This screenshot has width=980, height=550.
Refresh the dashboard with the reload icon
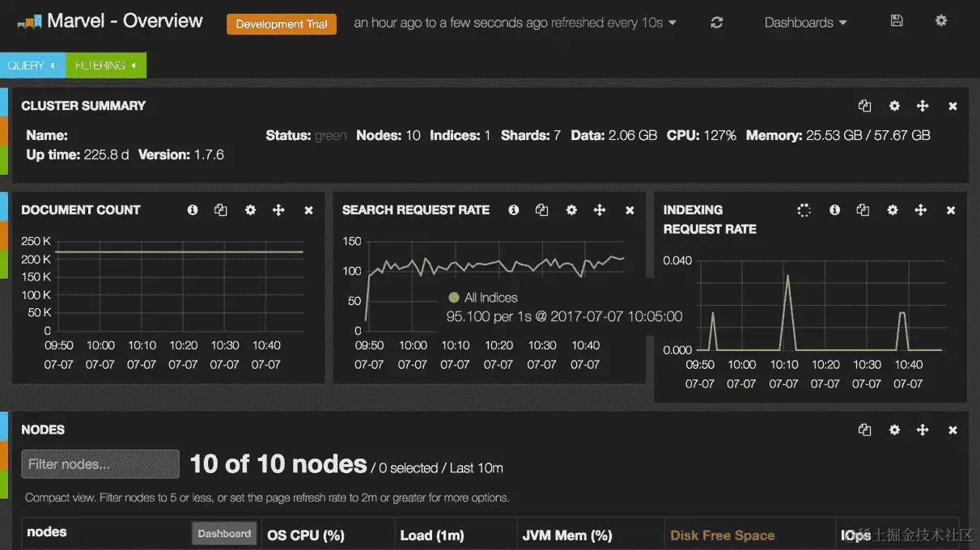pos(716,23)
